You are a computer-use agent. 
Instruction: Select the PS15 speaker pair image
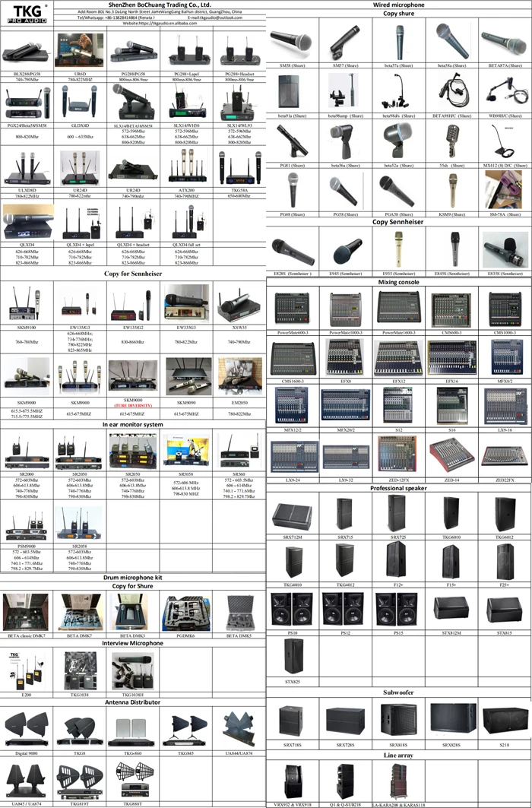pos(398,608)
